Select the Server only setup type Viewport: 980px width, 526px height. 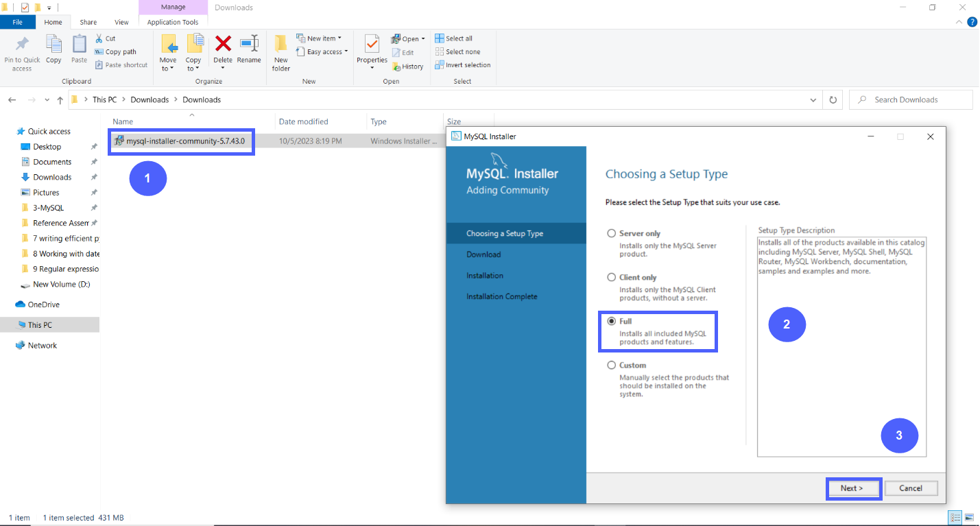tap(611, 233)
